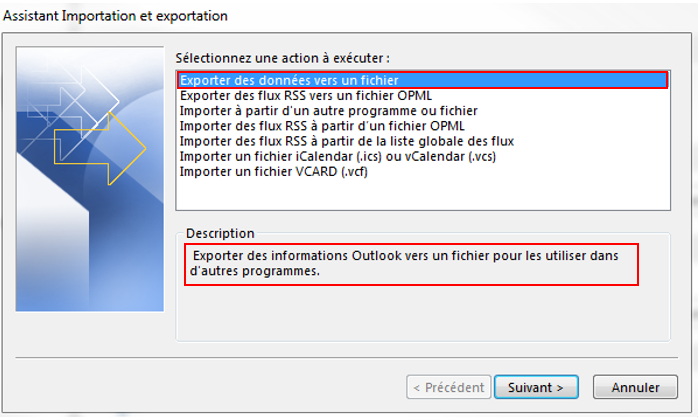Cancel the wizard with Annuler
The width and height of the screenshot is (698, 417).
(635, 387)
